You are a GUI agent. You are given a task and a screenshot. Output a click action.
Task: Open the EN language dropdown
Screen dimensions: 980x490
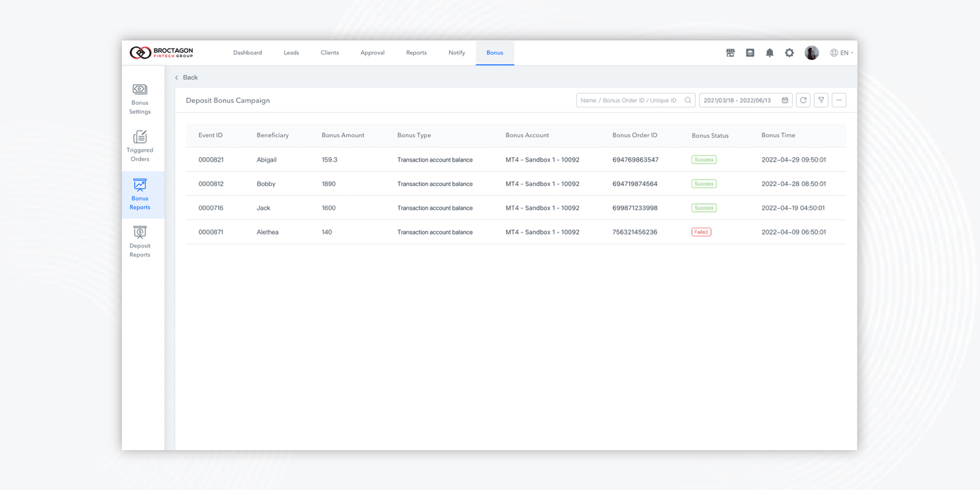point(842,53)
